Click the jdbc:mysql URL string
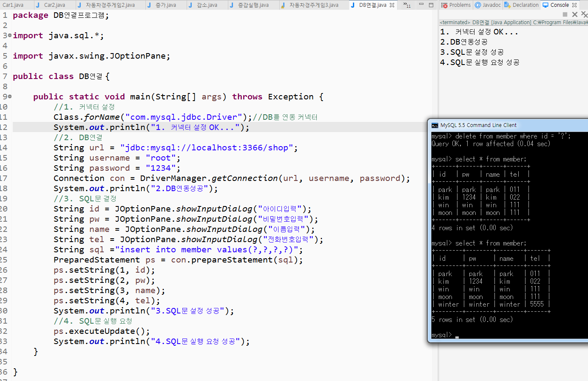This screenshot has height=381, width=588. click(x=206, y=148)
